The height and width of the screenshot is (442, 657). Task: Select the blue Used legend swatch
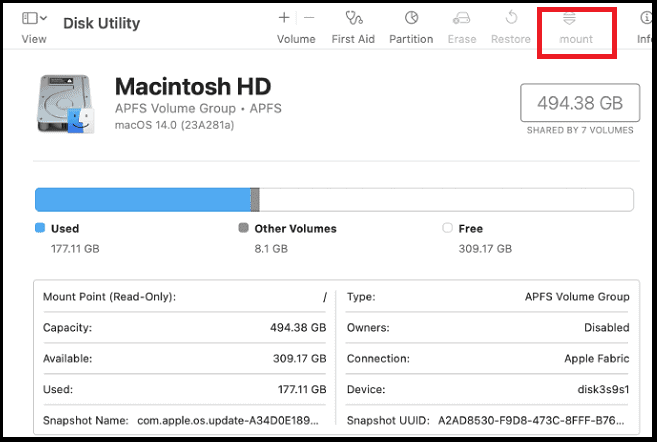click(40, 228)
